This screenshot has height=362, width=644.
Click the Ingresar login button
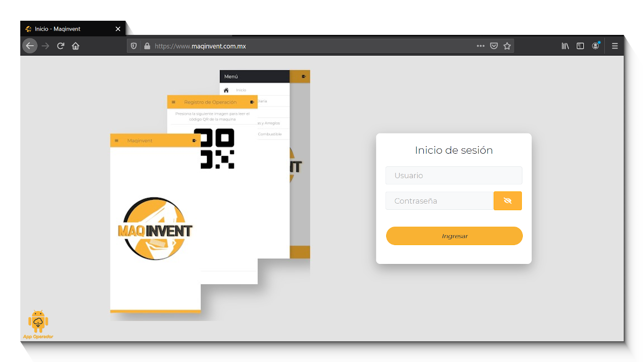tap(454, 236)
